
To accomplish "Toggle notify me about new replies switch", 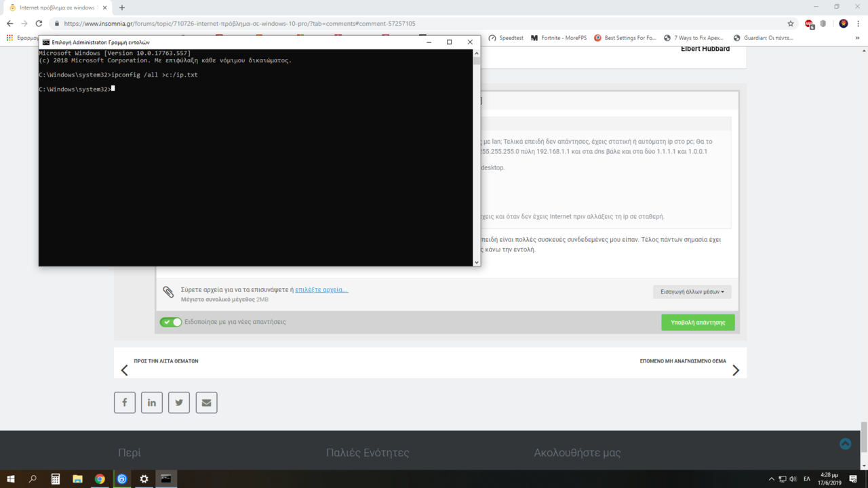I will pyautogui.click(x=171, y=322).
